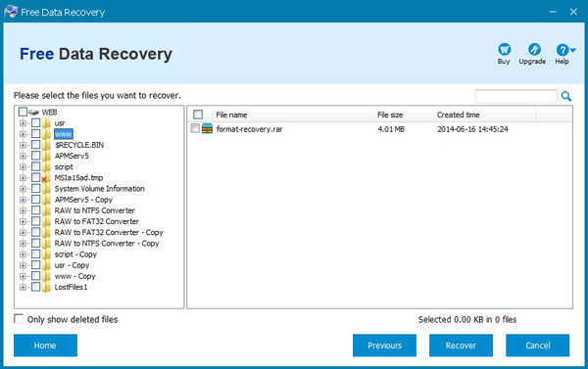The image size is (588, 369).
Task: Check the usr folder checkbox
Action: (35, 122)
